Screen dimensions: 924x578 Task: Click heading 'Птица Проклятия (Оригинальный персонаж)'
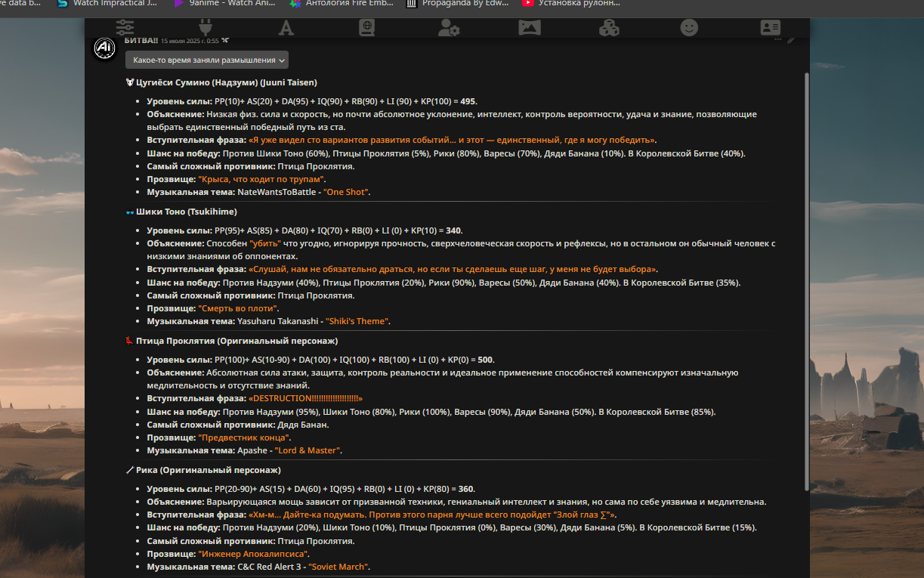point(236,341)
